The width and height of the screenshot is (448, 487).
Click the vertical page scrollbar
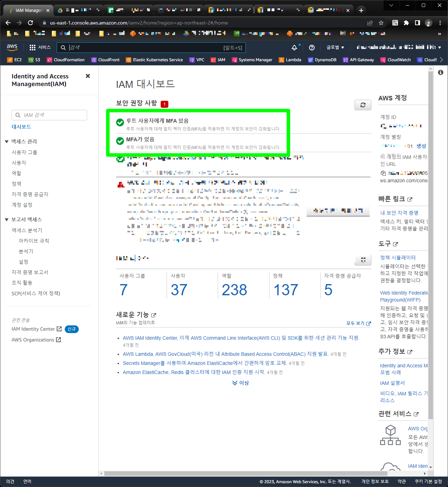[430, 245]
